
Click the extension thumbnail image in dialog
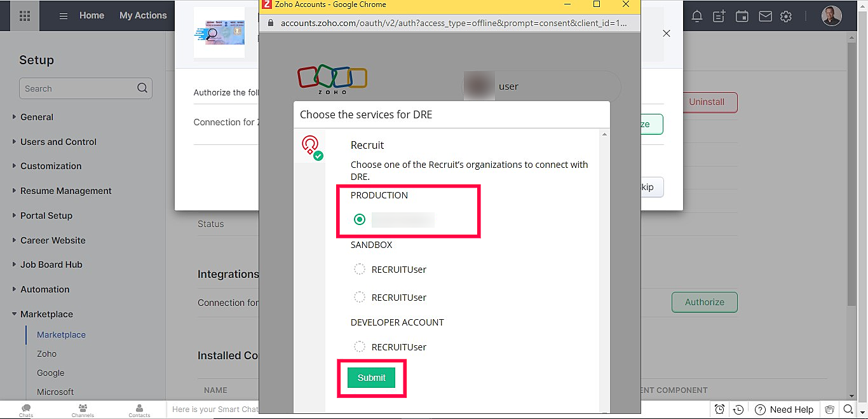[x=219, y=33]
